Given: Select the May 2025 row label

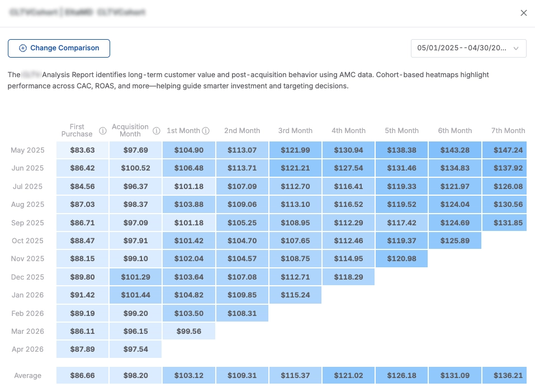Looking at the screenshot, I should tap(27, 150).
